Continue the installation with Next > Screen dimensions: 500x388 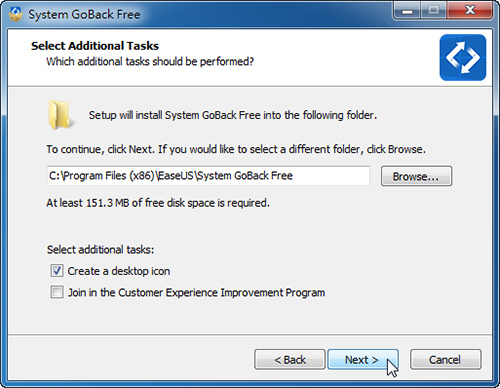point(363,360)
